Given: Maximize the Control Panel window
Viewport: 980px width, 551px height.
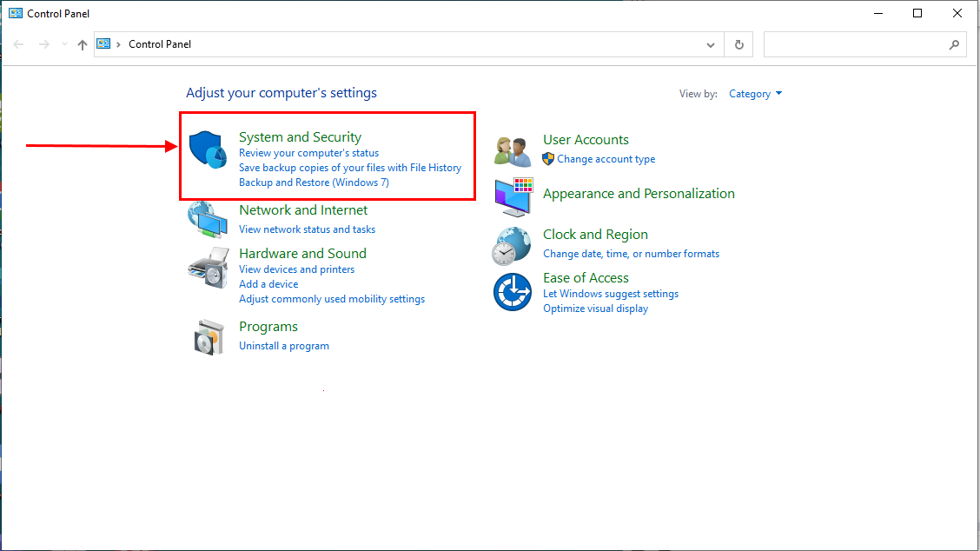Looking at the screenshot, I should click(917, 13).
